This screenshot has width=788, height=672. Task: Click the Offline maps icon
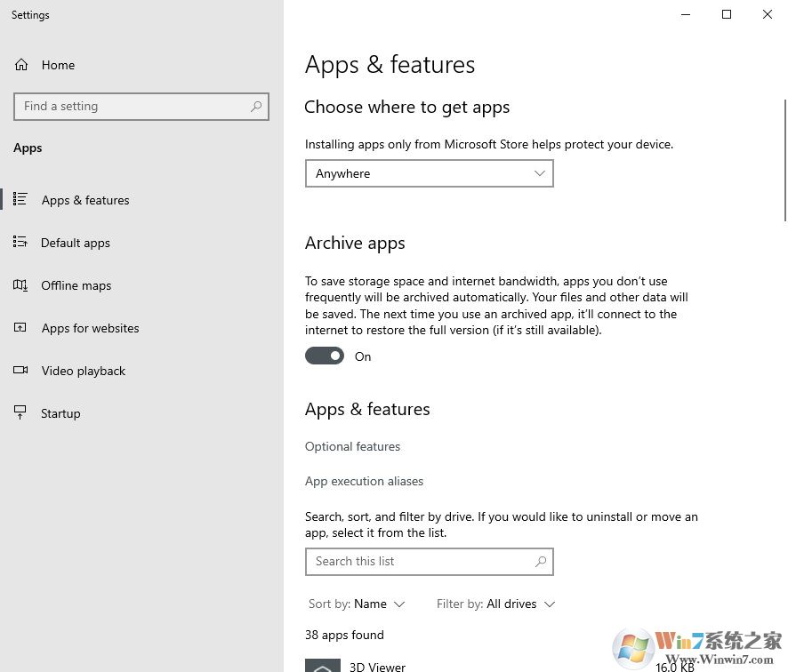pos(20,285)
